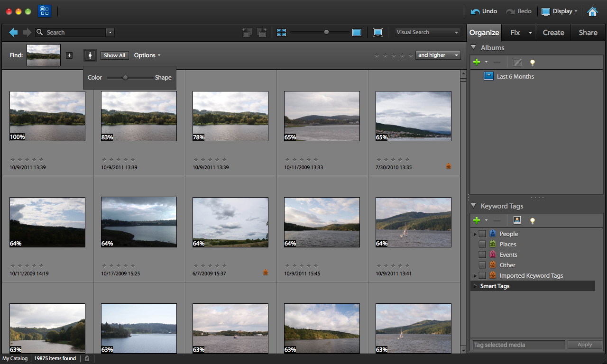This screenshot has width=607, height=364.
Task: Check the Other tag box
Action: tap(482, 265)
